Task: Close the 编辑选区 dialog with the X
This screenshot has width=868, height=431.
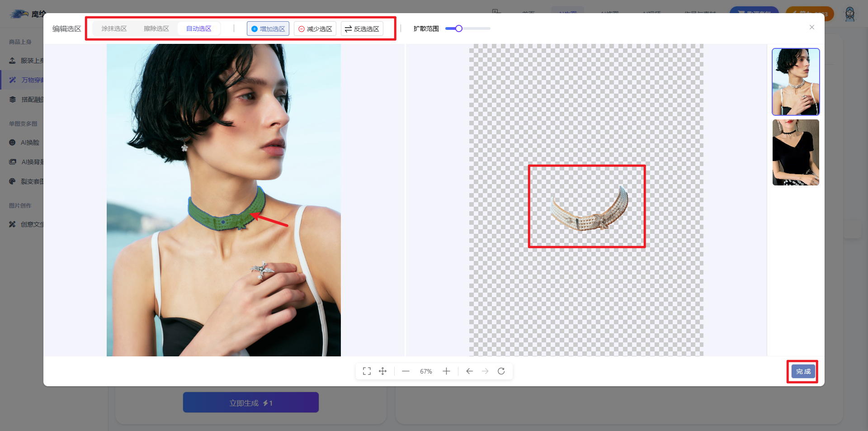Action: (x=811, y=28)
